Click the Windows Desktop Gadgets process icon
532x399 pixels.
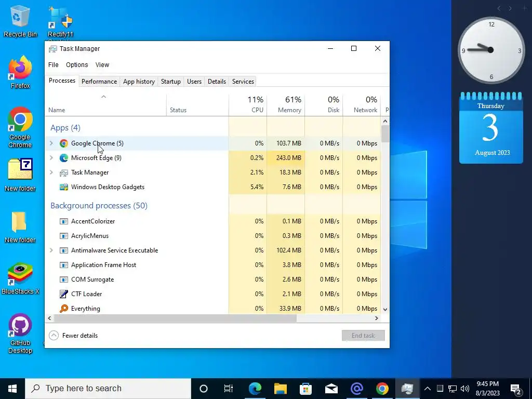(64, 187)
